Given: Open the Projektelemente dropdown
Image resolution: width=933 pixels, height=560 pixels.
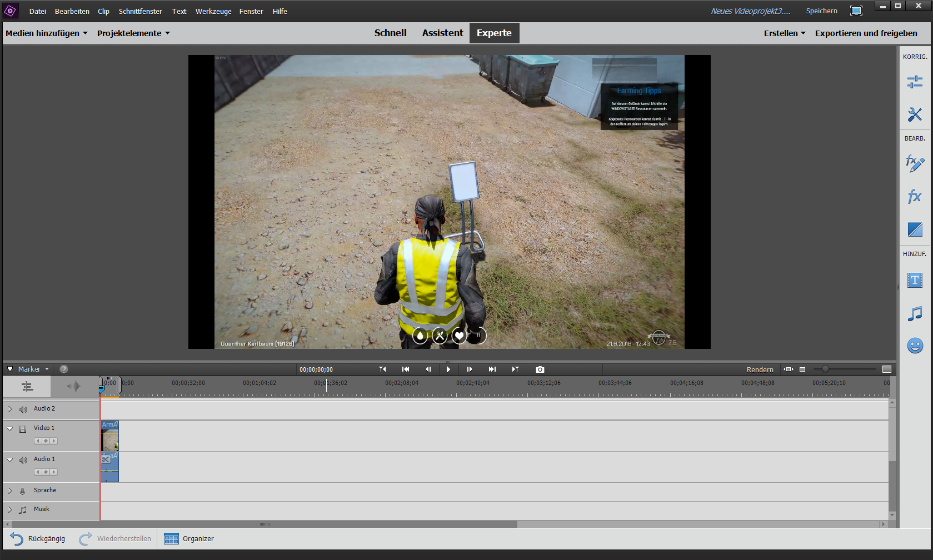Looking at the screenshot, I should click(x=133, y=33).
